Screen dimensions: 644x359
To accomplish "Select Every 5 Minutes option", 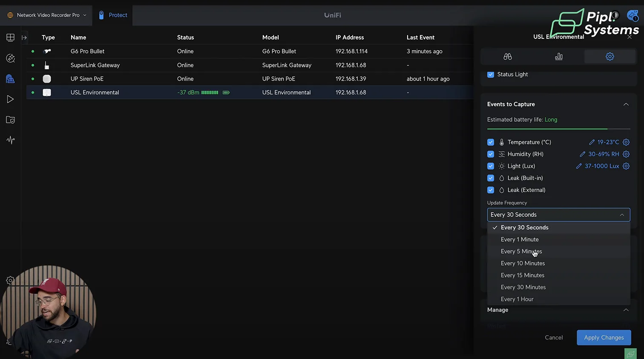I will 558,252.
